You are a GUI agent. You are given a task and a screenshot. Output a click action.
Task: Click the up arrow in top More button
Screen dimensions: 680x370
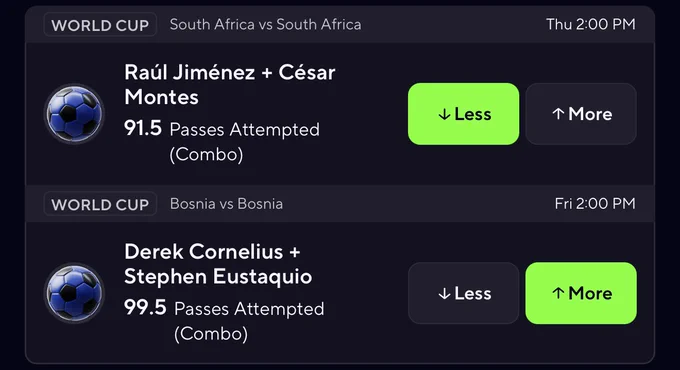click(558, 114)
